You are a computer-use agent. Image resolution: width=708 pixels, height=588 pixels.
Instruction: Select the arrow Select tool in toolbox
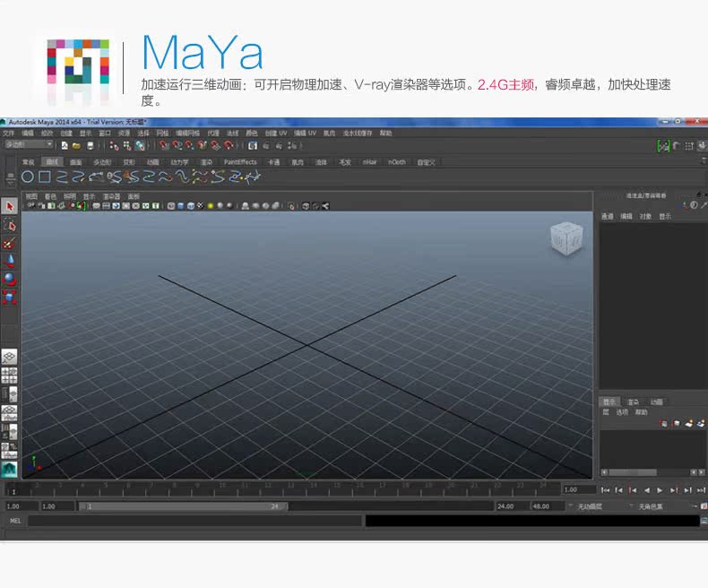(10, 206)
